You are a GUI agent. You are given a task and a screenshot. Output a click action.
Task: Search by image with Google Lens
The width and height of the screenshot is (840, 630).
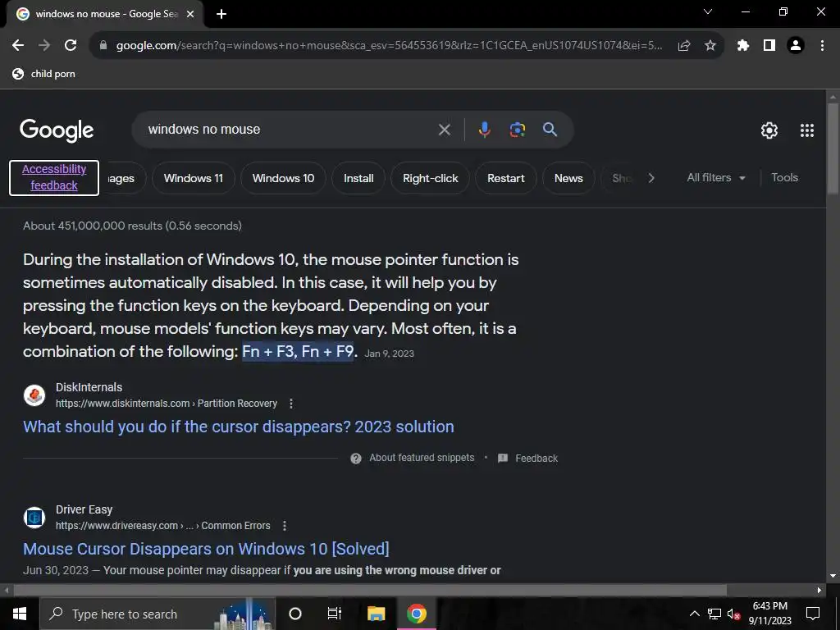click(x=518, y=130)
